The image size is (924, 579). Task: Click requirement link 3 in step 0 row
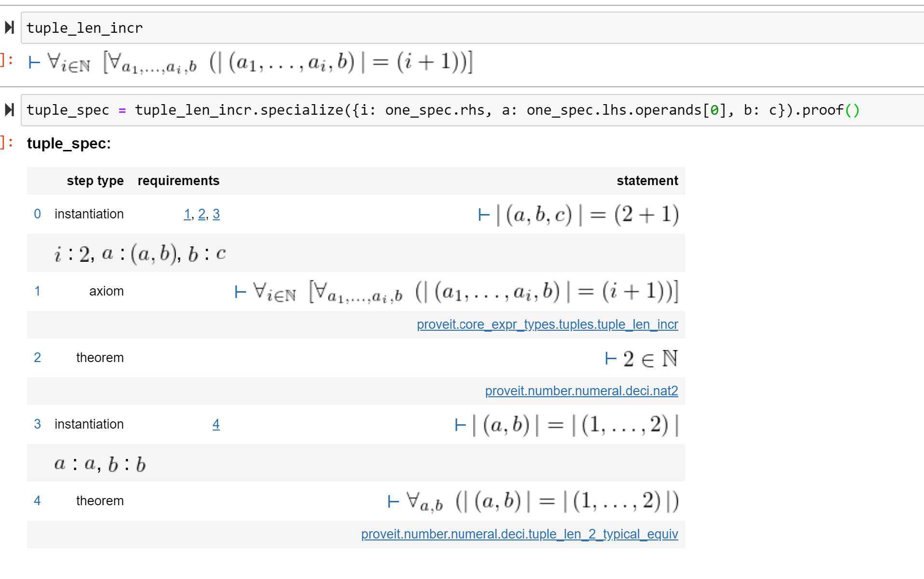[216, 214]
